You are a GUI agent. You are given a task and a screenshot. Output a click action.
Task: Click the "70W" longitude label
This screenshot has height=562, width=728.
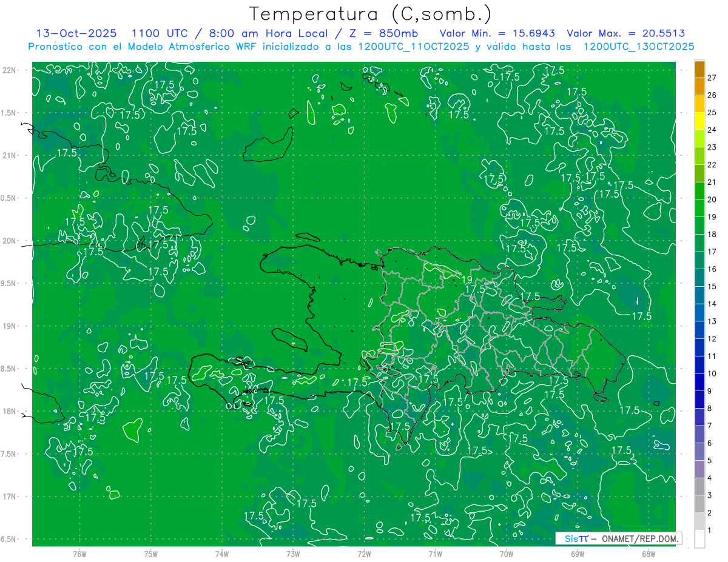point(507,554)
